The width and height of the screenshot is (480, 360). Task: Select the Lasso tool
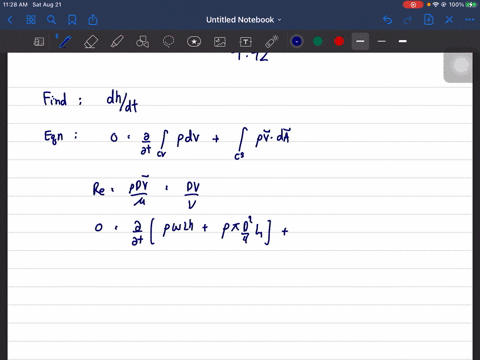click(168, 41)
